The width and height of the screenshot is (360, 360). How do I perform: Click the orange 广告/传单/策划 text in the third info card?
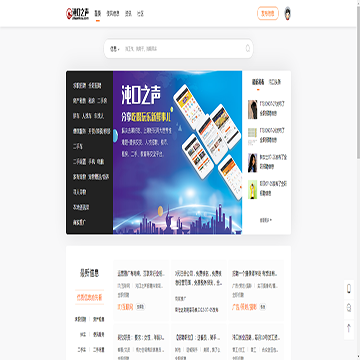(244, 307)
